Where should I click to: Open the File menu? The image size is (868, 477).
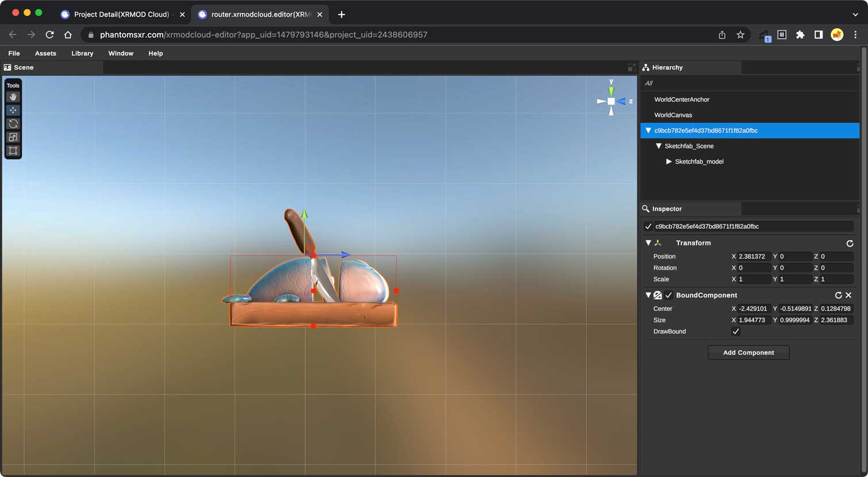coord(14,53)
